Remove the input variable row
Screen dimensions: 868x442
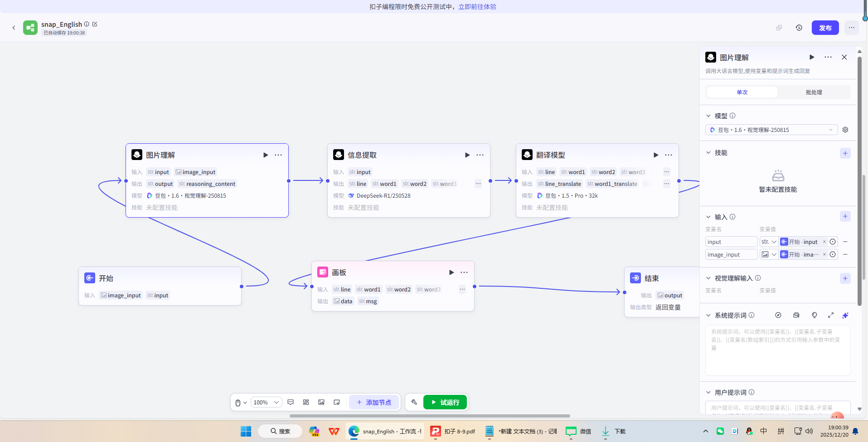pos(845,242)
